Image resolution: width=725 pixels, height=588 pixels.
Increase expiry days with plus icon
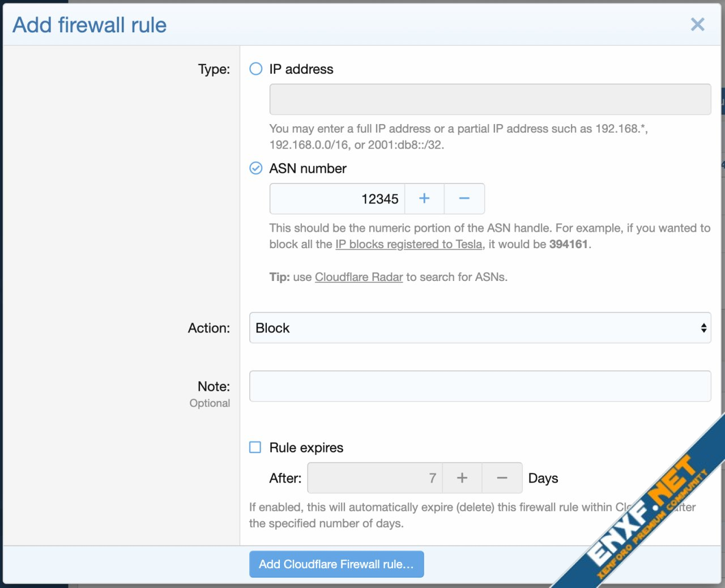462,478
